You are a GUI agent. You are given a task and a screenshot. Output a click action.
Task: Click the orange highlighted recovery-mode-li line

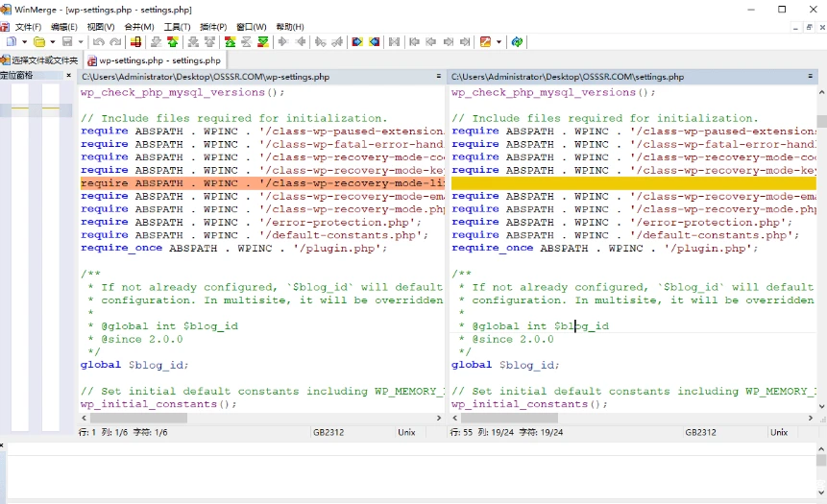click(x=262, y=183)
